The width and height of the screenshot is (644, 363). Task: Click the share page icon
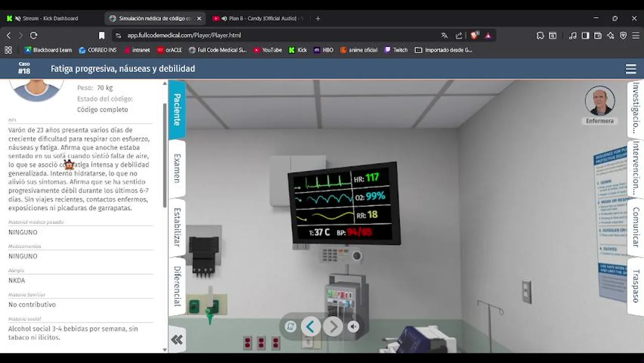[459, 35]
